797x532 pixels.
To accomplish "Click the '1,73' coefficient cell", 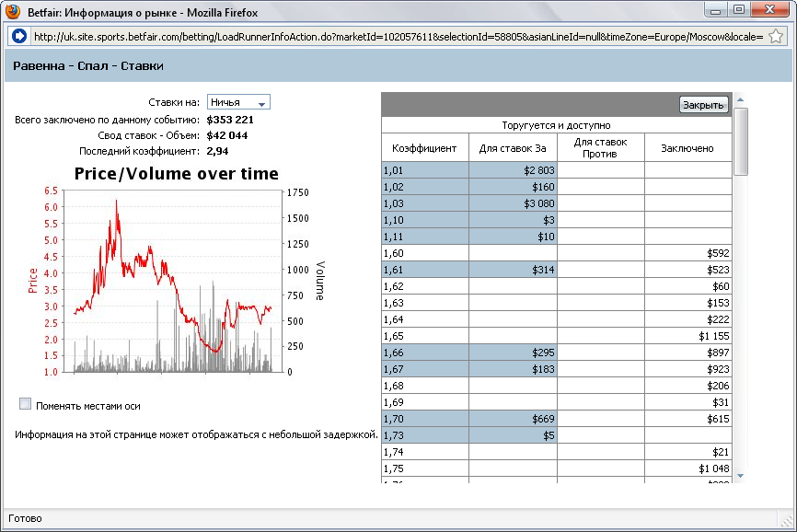I will click(x=425, y=435).
